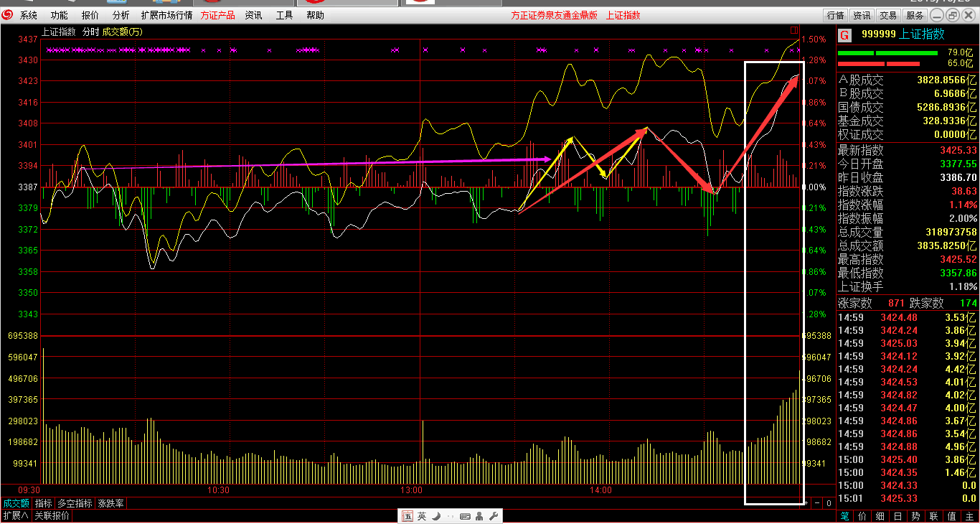Click the small red panel-layout icon above chart

click(794, 30)
